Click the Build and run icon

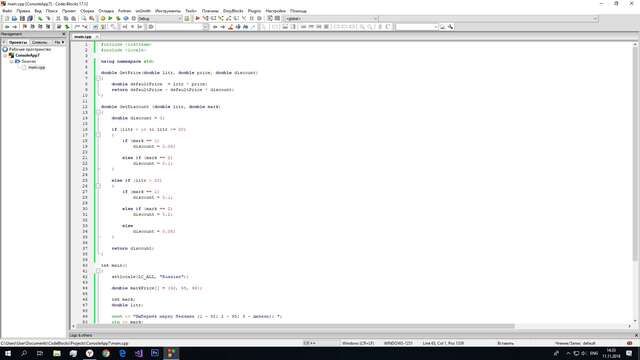point(118,18)
